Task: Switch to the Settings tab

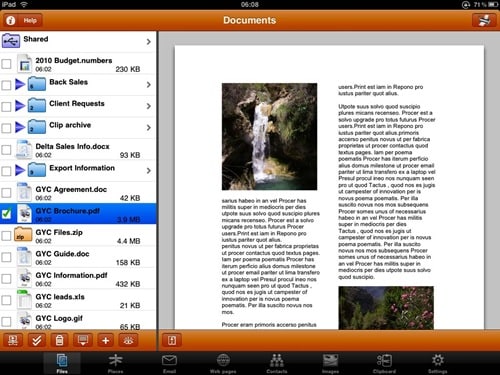Action: coord(438,364)
